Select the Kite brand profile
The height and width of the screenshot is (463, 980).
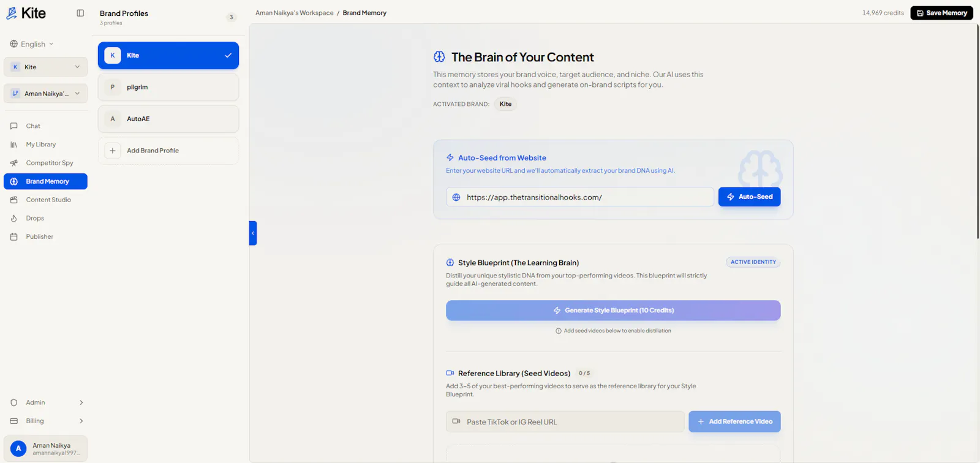pos(168,55)
